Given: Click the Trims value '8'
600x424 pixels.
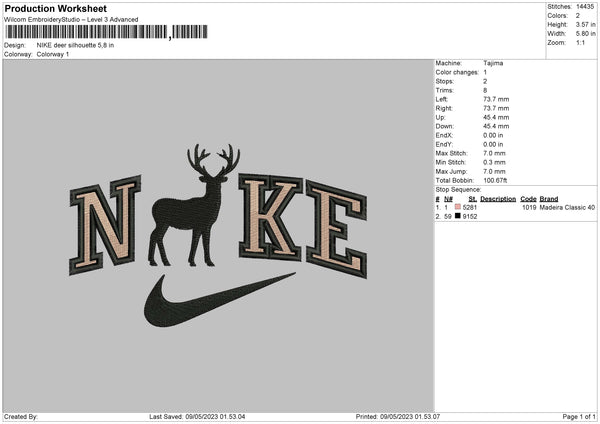Looking at the screenshot, I should tap(485, 90).
